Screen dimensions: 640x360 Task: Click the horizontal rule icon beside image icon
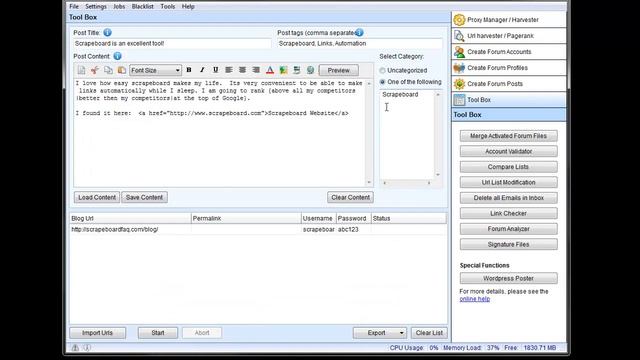(x=297, y=70)
